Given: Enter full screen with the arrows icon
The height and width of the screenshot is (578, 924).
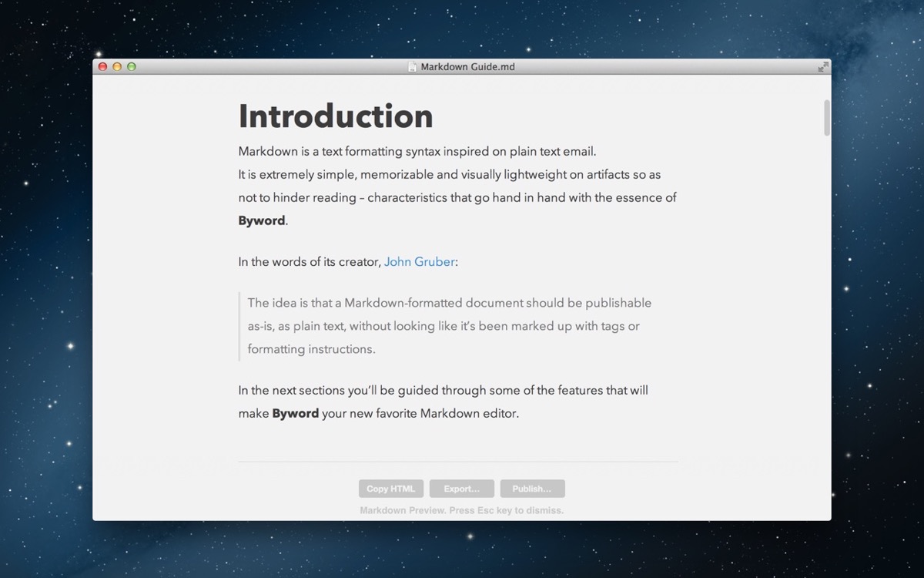Looking at the screenshot, I should (x=823, y=67).
